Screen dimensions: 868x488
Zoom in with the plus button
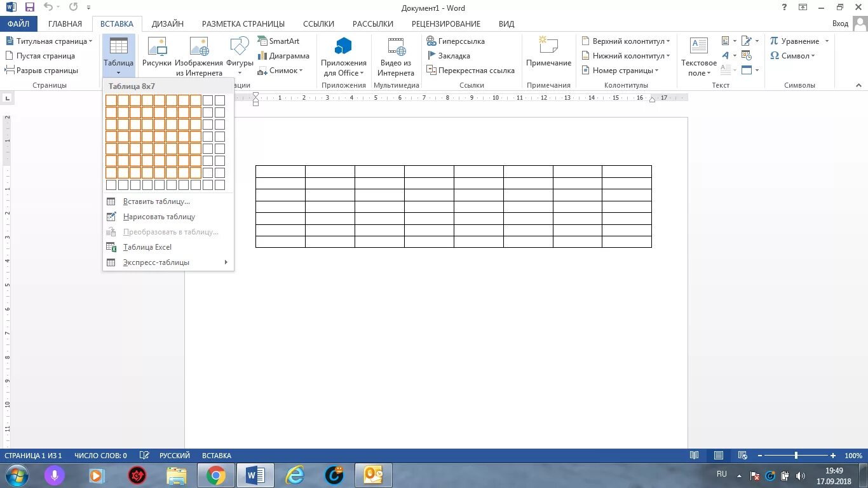point(832,456)
